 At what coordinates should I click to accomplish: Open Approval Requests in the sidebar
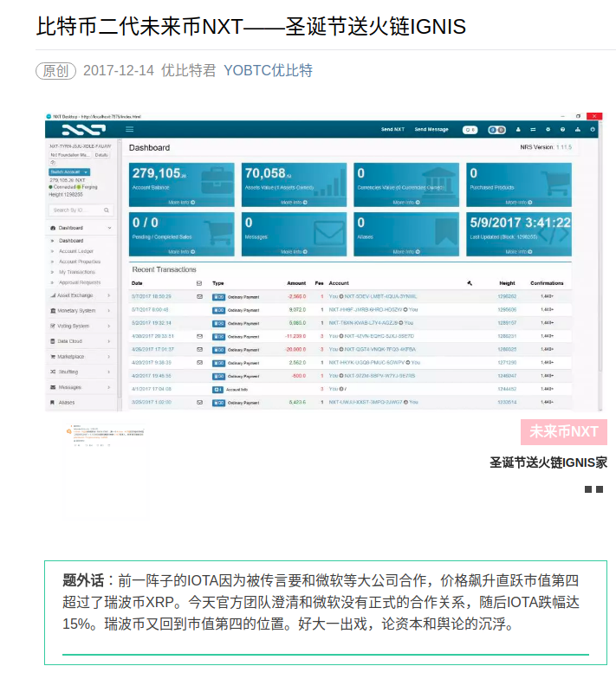pyautogui.click(x=80, y=282)
